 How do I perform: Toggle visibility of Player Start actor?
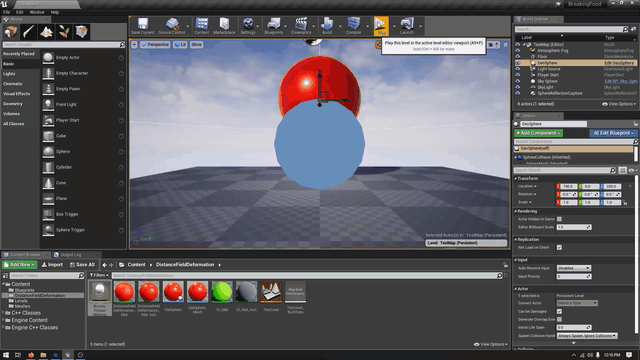518,75
